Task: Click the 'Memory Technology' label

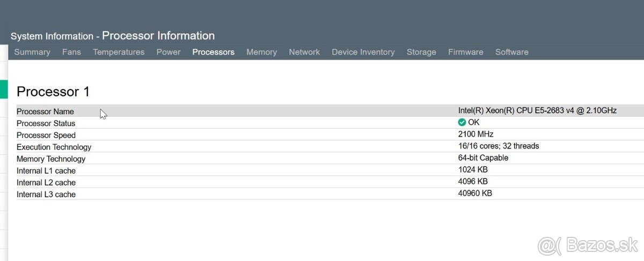Action: pyautogui.click(x=51, y=159)
